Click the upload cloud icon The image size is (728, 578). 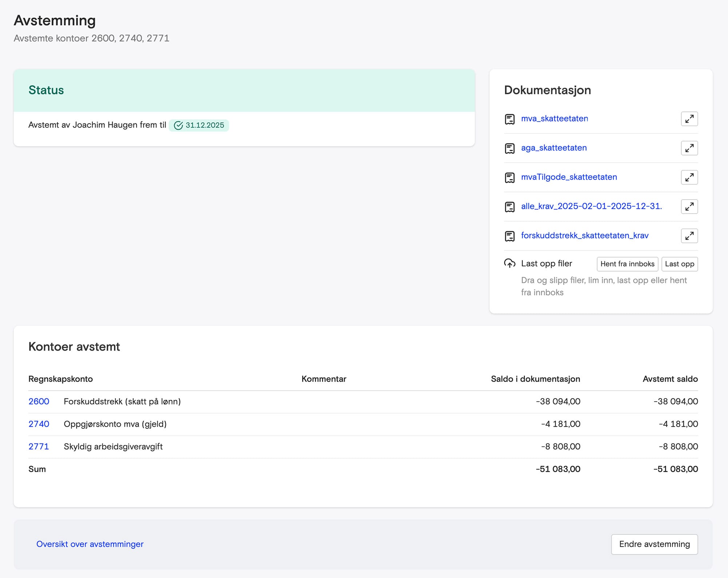tap(510, 263)
